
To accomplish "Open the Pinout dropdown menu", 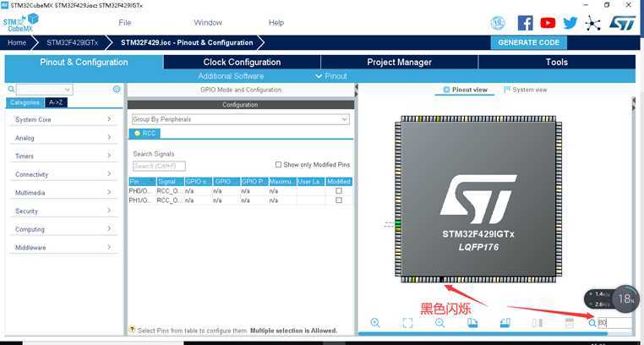I will (x=331, y=76).
